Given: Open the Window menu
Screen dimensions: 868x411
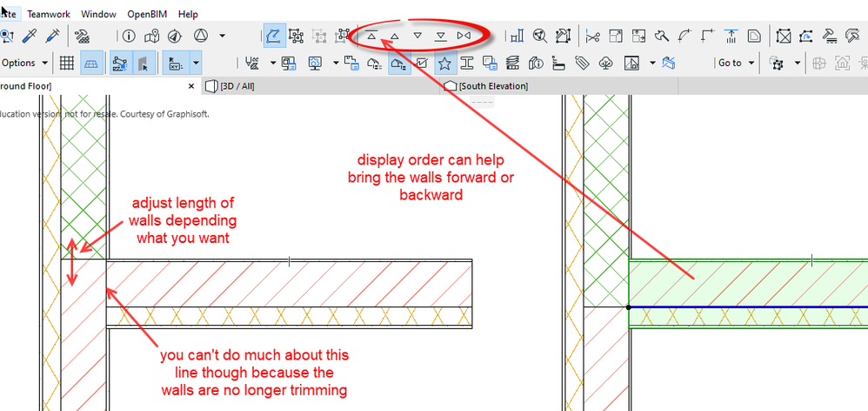Looking at the screenshot, I should pyautogui.click(x=98, y=14).
